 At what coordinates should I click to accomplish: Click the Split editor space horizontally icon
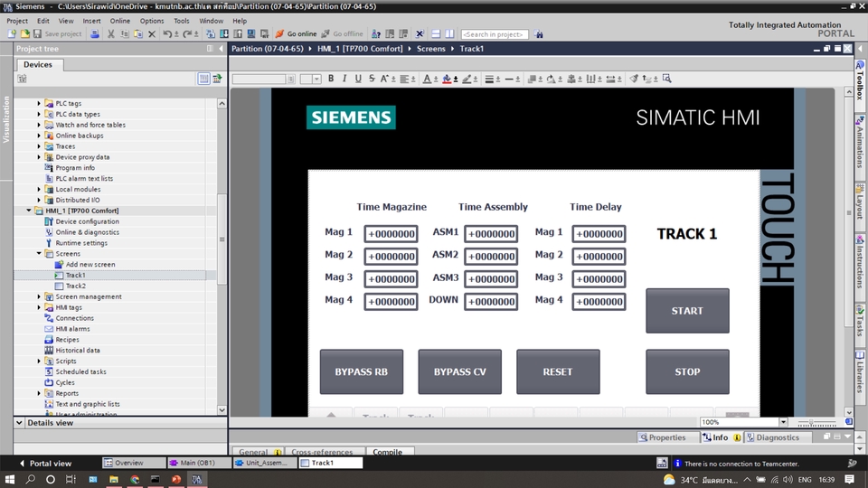(x=436, y=33)
